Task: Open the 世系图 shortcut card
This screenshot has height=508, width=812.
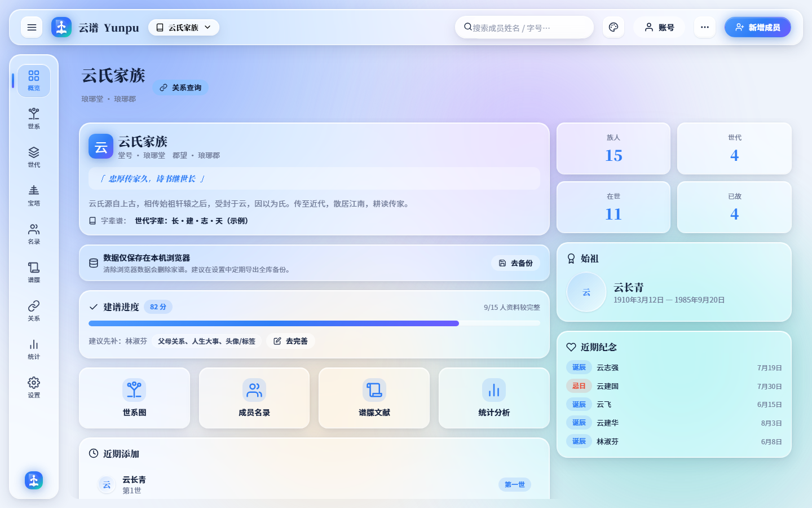Action: [134, 398]
